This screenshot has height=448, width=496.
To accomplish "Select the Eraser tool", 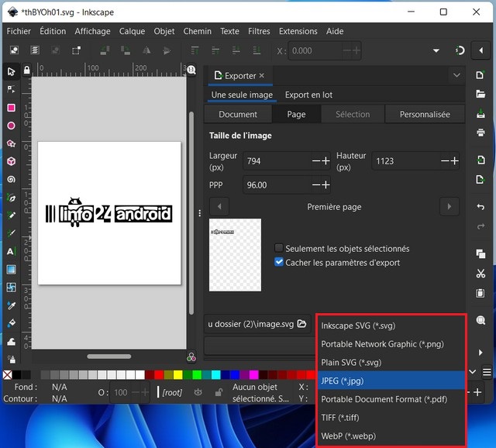I will point(11,342).
